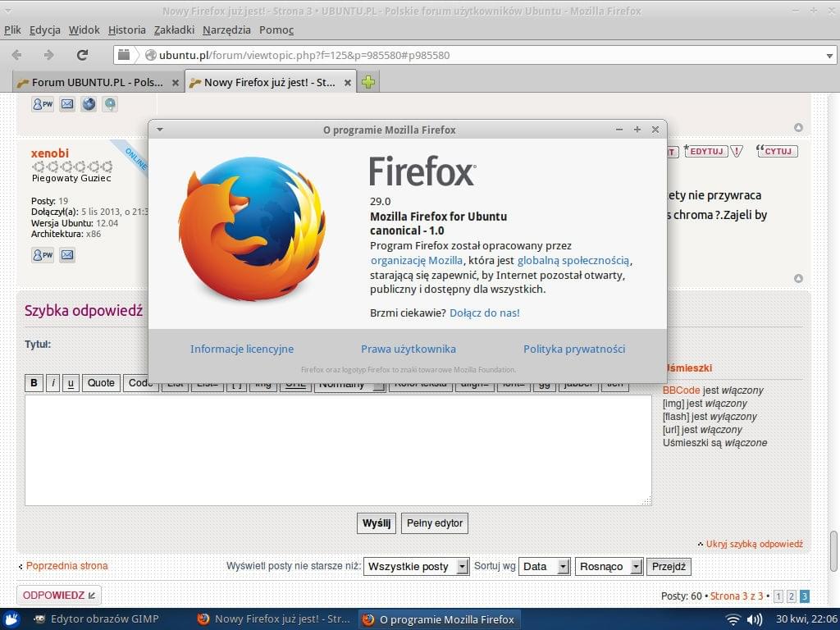Expand the address bar history dropdown
Image resolution: width=840 pixels, height=630 pixels.
[x=829, y=55]
